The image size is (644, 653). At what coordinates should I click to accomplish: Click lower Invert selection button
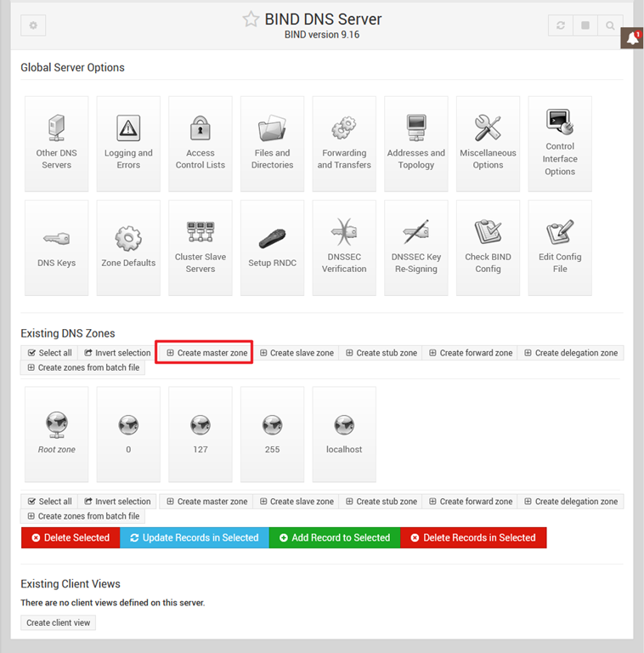[117, 502]
